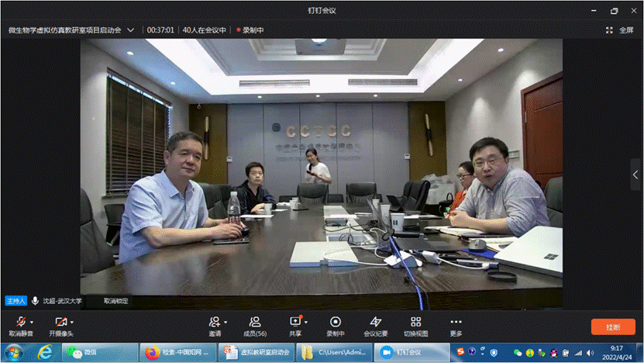
Task: Click 切换视图 to switch view layout
Action: point(415,322)
